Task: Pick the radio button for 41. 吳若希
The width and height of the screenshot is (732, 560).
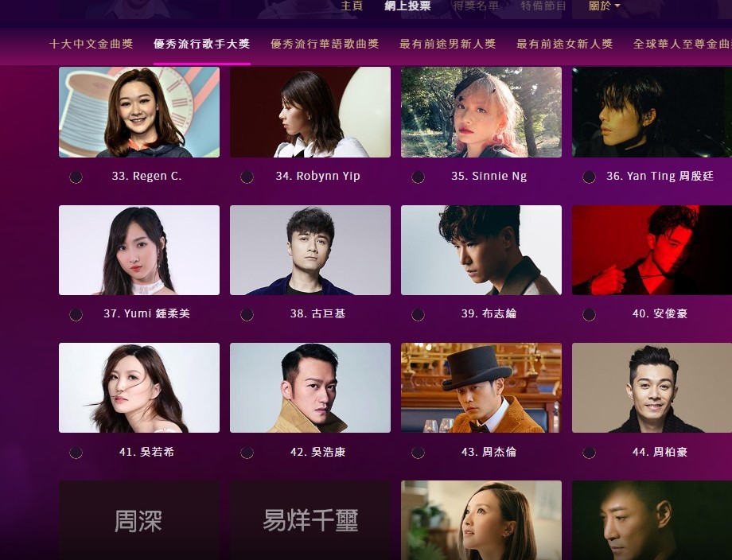Action: click(x=76, y=453)
